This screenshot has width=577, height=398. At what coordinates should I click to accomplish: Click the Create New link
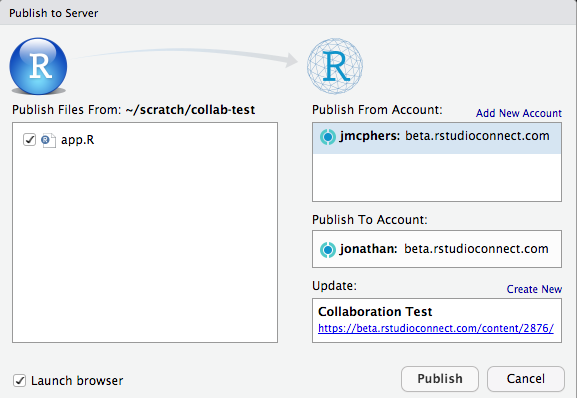click(534, 289)
